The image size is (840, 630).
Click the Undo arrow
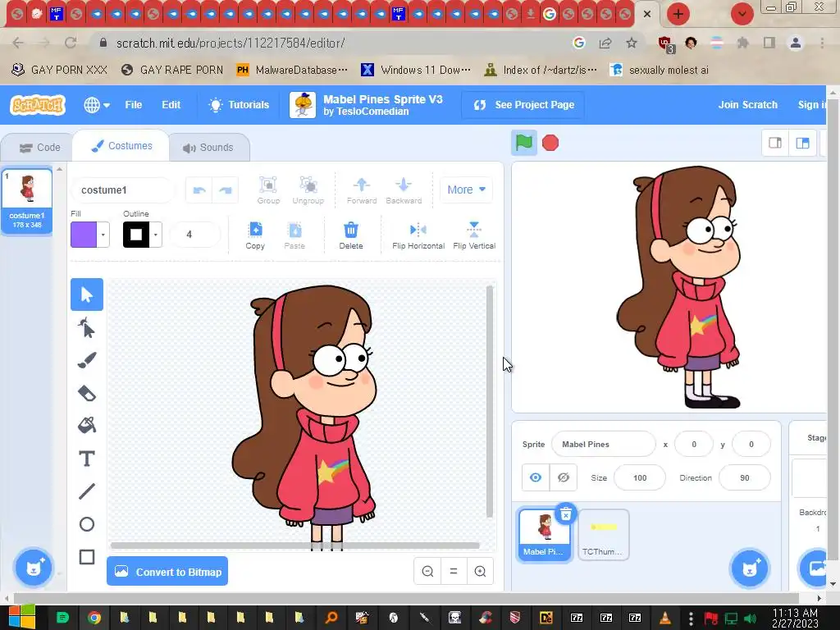tap(199, 190)
